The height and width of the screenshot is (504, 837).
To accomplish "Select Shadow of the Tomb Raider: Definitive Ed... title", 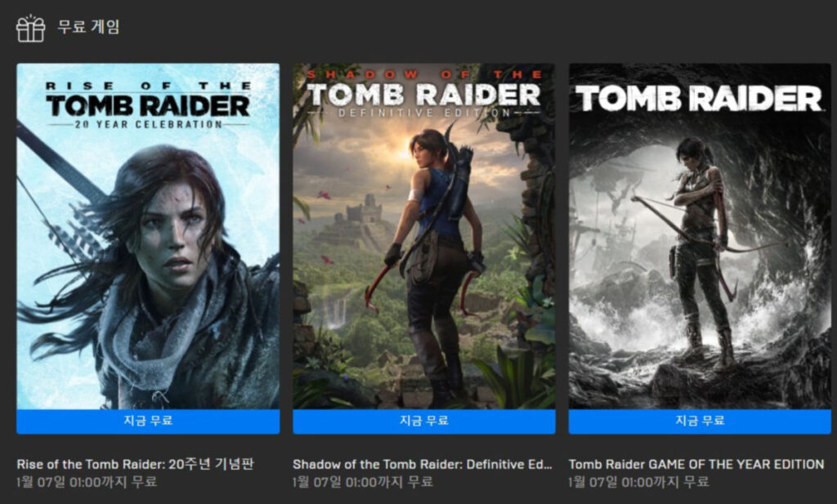I will (423, 464).
